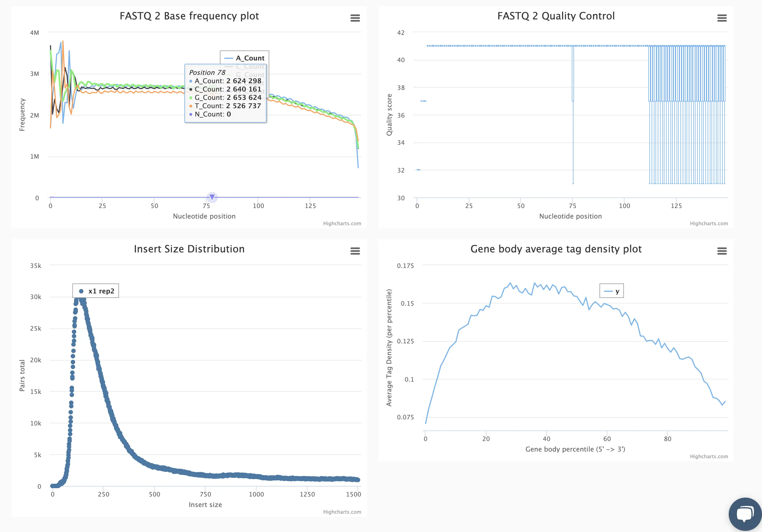Click the 'Quality score' axis label
The height and width of the screenshot is (532, 762).
click(x=389, y=115)
